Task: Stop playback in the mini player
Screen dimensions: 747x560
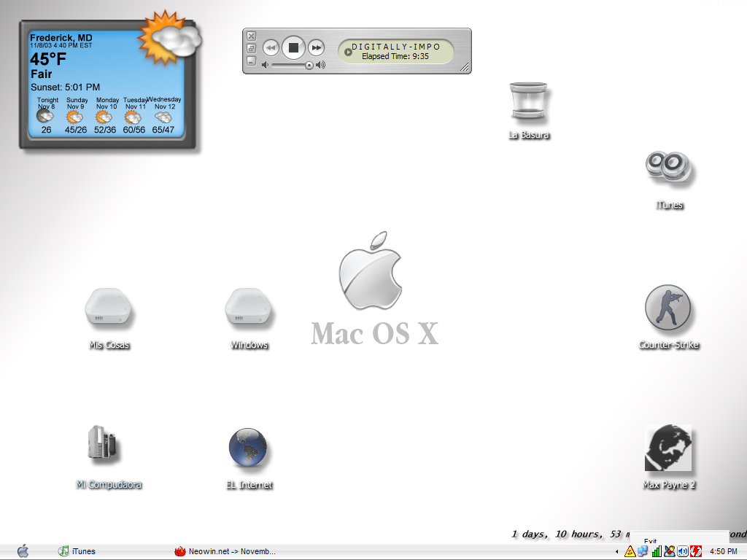Action: coord(293,48)
